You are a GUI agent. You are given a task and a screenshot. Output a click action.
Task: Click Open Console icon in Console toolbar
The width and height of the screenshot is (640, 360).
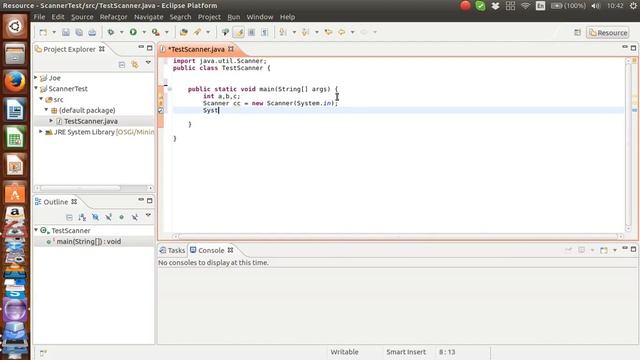point(604,250)
